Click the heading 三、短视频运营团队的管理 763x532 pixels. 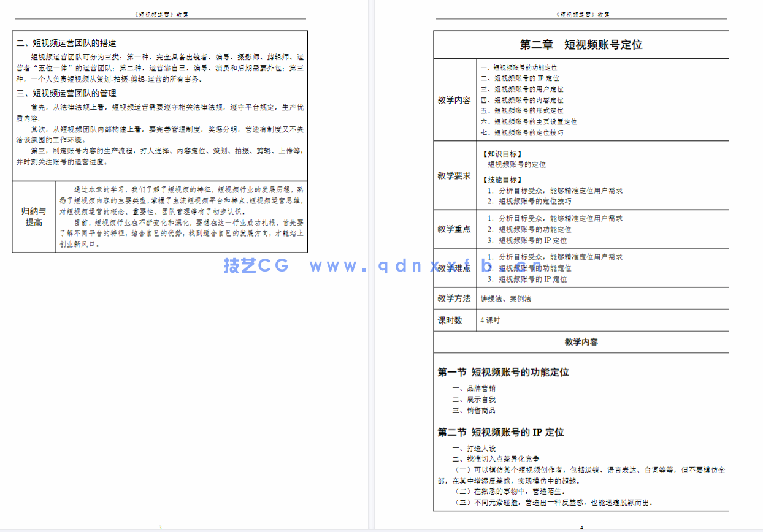67,95
